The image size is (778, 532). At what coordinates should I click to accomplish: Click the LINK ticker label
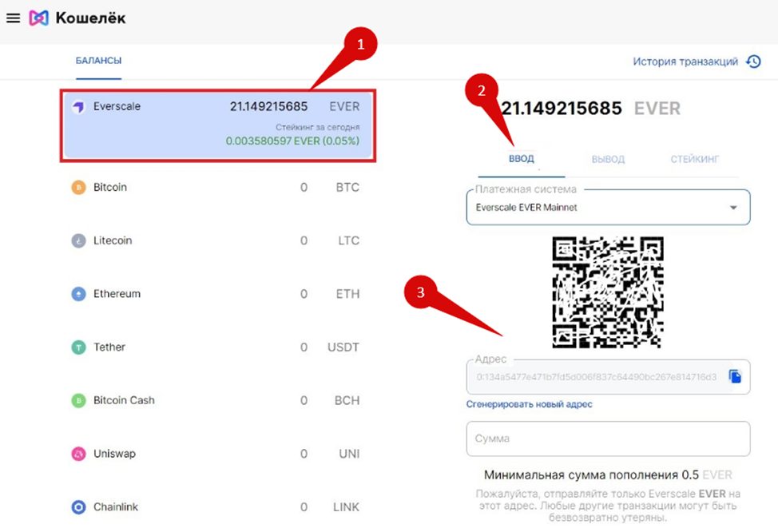pyautogui.click(x=347, y=507)
